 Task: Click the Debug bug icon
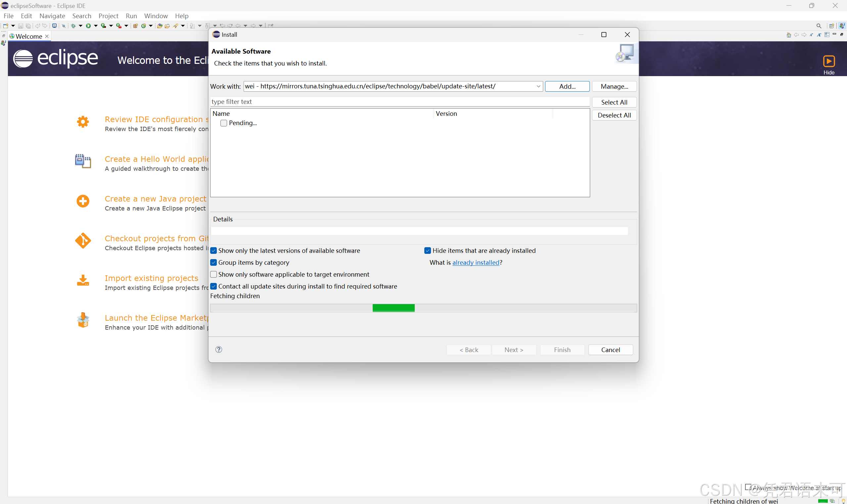(73, 26)
